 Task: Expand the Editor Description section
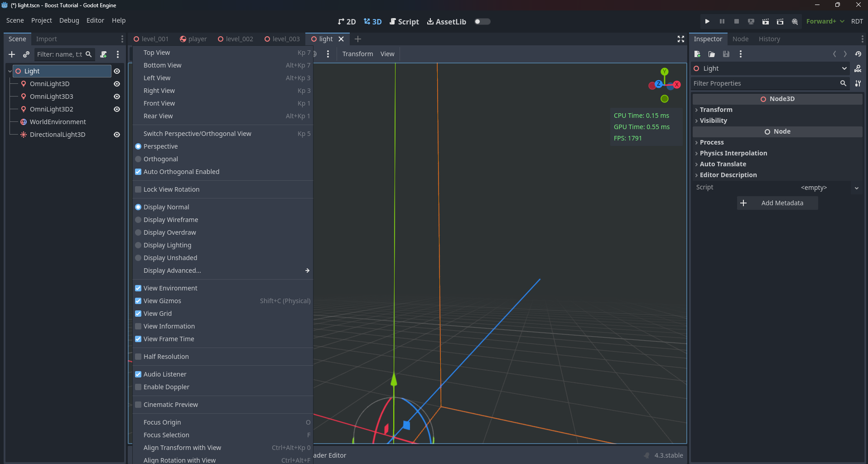[x=777, y=175]
